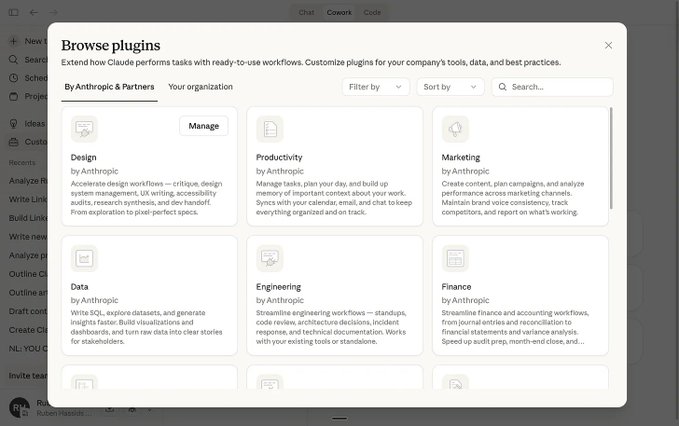Click the Productivity plugin icon
Screen dimensions: 679x426
(x=270, y=129)
